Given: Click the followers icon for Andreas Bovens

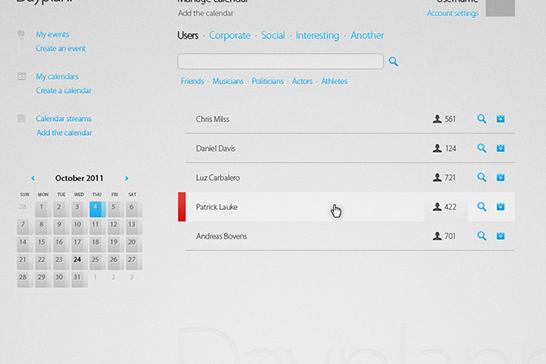Looking at the screenshot, I should click(x=437, y=236).
